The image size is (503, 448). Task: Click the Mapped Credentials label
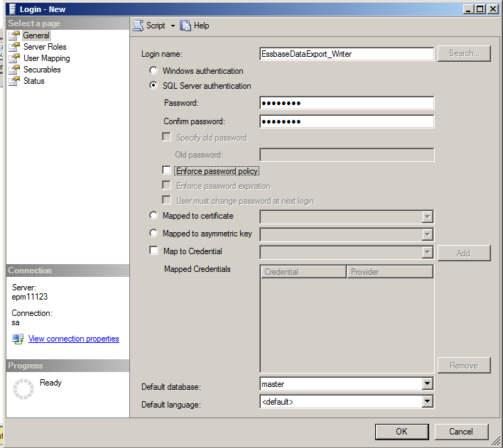[198, 269]
